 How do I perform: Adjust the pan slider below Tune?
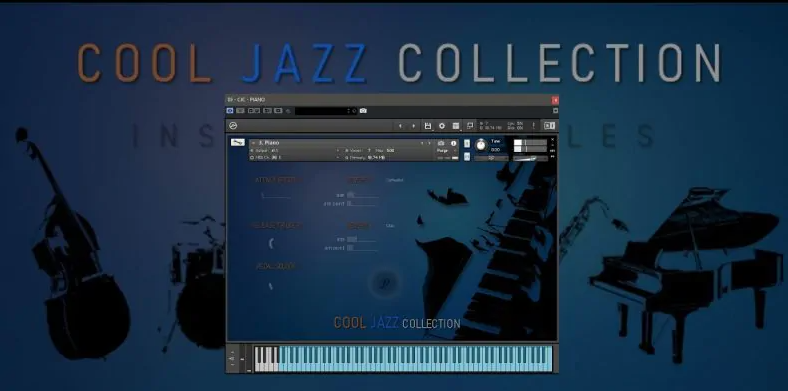[491, 158]
